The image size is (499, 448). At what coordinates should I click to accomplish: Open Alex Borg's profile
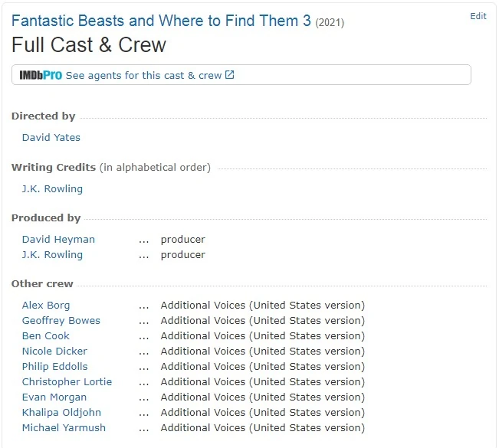(x=46, y=306)
